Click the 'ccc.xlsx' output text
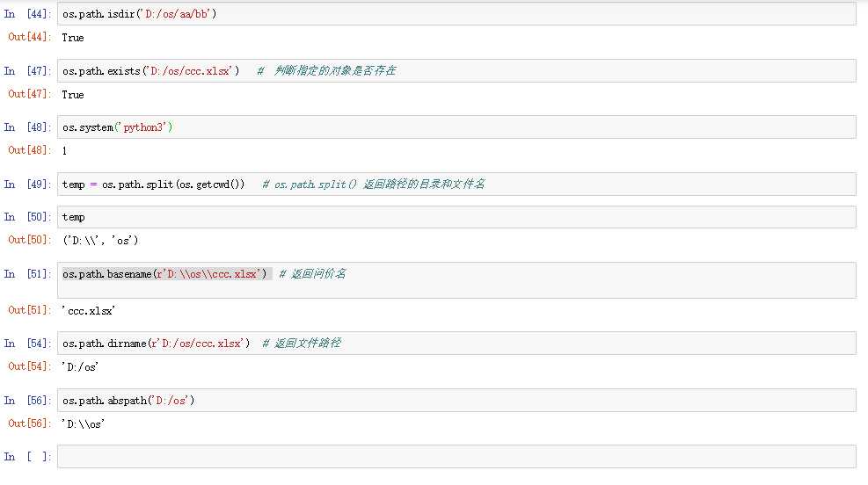Viewport: 868px width, 485px height. [89, 309]
